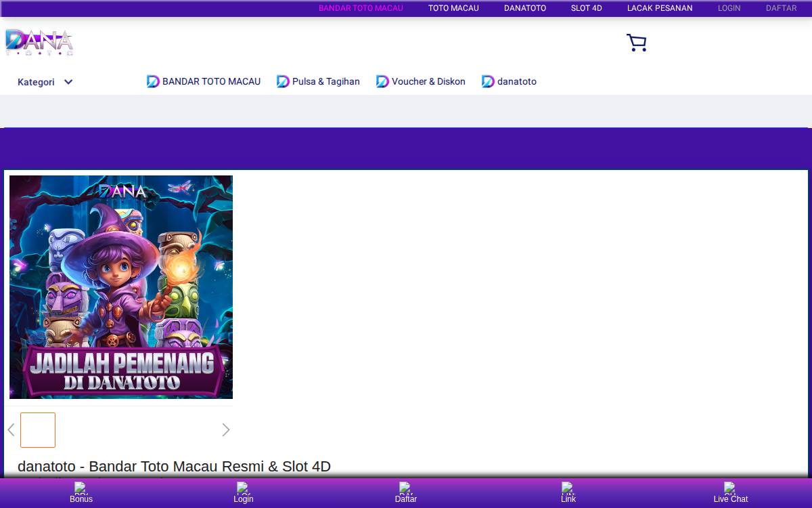Open Voucher & Diskon category link
Image resolution: width=812 pixels, height=508 pixels.
tap(421, 81)
